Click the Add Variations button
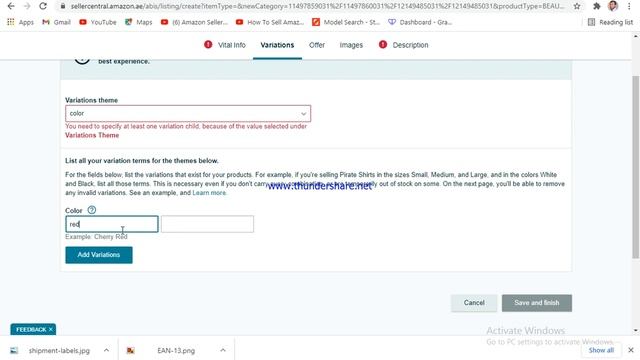The image size is (640, 360). [99, 255]
